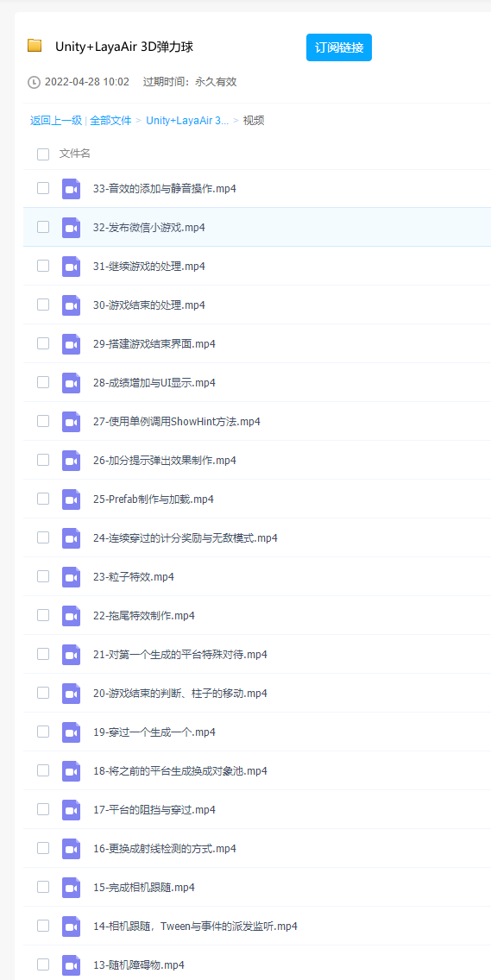Open file 24-连续穿过的计分奖励与无敌模式.mp4
The image size is (491, 980).
186,538
